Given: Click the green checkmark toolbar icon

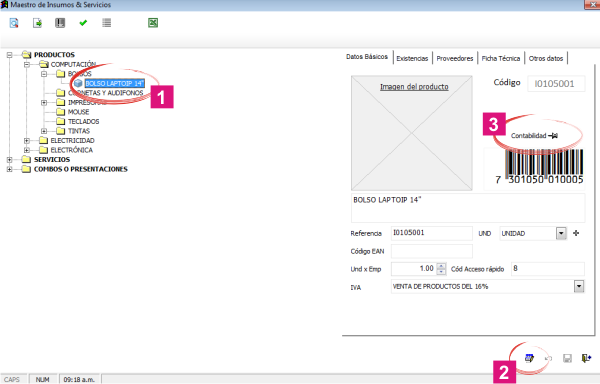Looking at the screenshot, I should (x=83, y=23).
